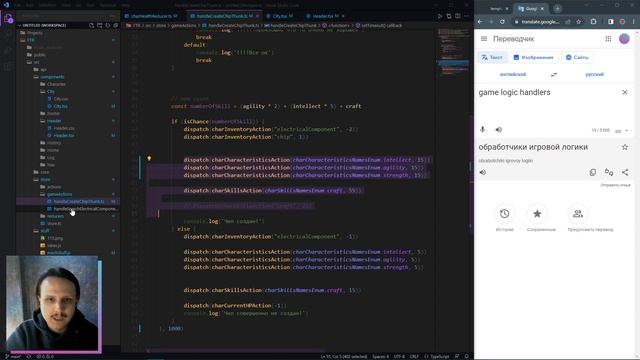Reload the Chrome page
This screenshot has width=640, height=360.
(502, 22)
